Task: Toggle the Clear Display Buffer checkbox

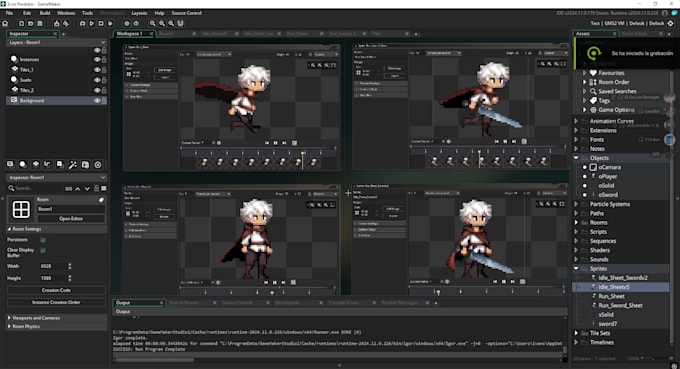Action: point(43,250)
